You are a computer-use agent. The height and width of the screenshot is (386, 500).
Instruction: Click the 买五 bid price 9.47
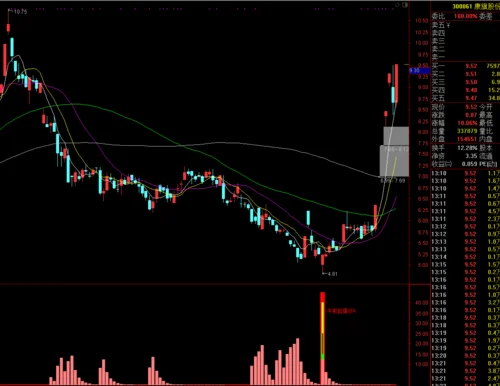471,98
